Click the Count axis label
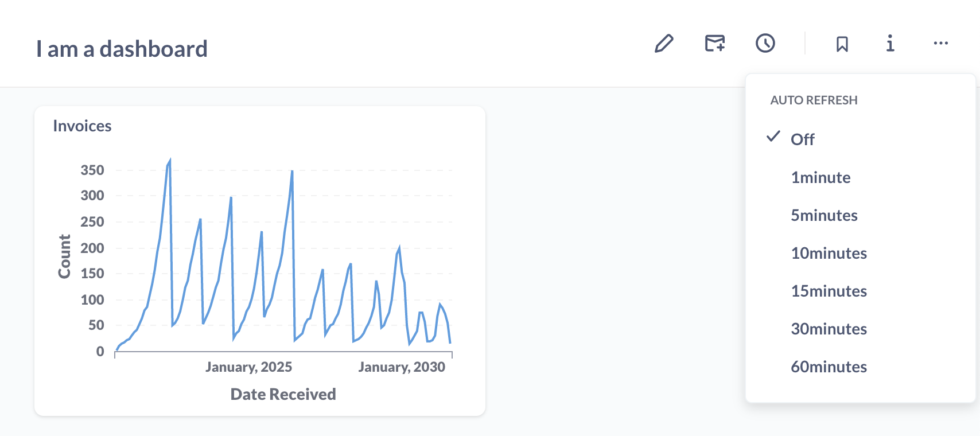Screen dimensions: 980x436 (x=64, y=256)
